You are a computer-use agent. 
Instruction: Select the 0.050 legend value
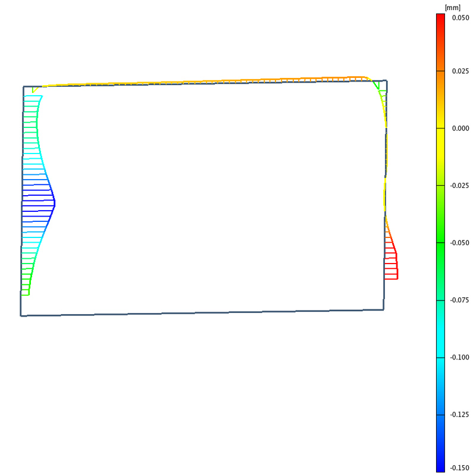click(460, 18)
